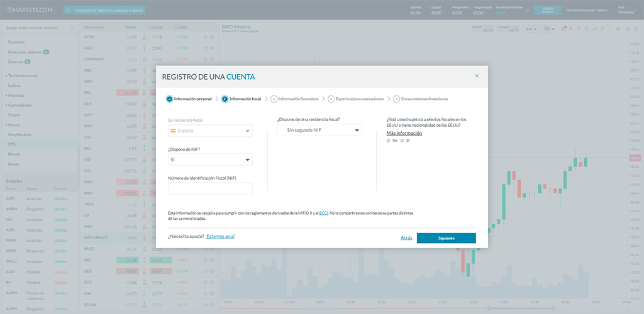The width and height of the screenshot is (644, 314).
Task: Focus the Número de Identificación Fiscal field
Action: pos(210,188)
